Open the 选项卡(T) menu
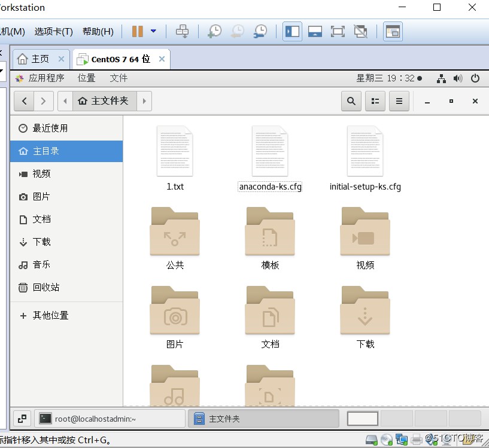This screenshot has width=489, height=448. coord(53,31)
